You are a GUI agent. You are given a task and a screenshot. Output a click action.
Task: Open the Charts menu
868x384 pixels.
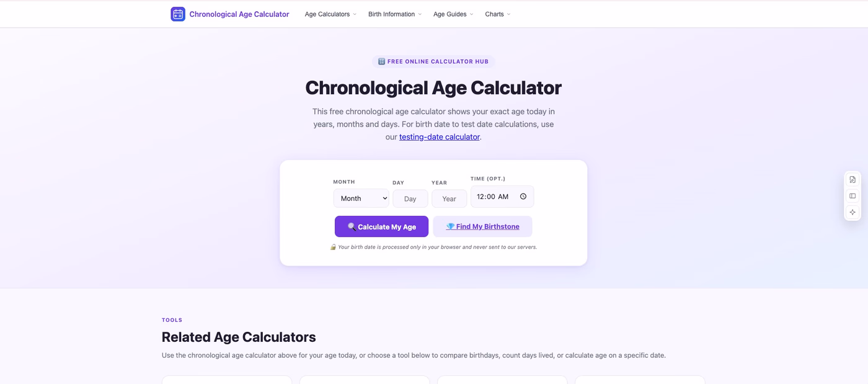pos(498,14)
